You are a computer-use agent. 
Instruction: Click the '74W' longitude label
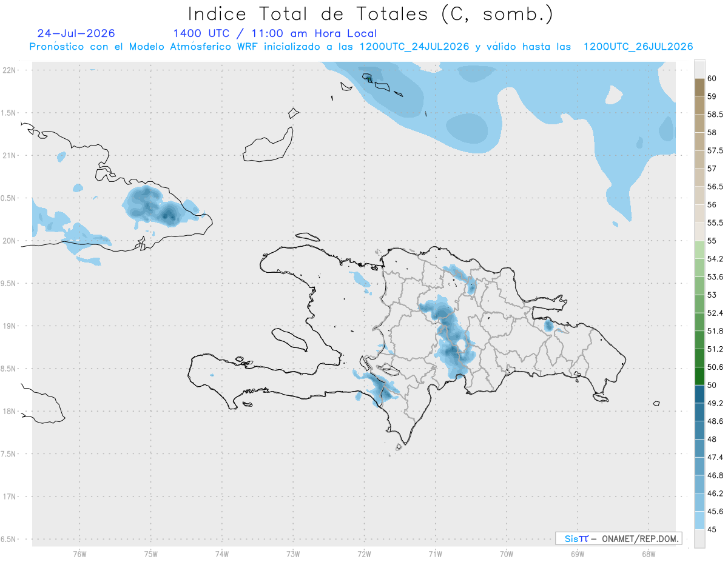coord(222,554)
